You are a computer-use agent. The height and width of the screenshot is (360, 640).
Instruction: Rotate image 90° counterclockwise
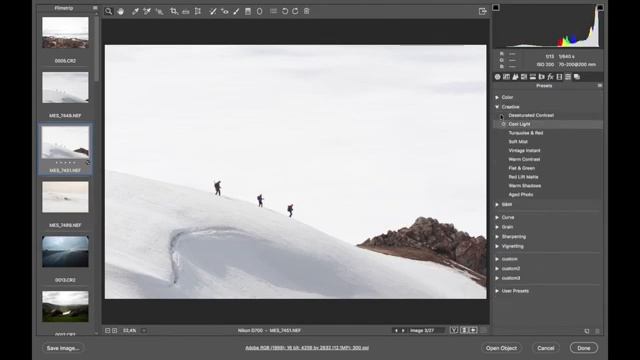pos(285,11)
